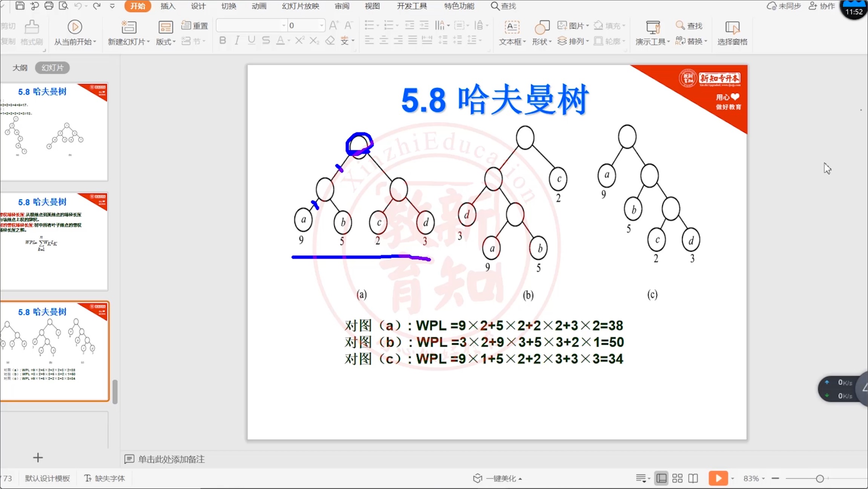The image size is (868, 489).
Task: Switch to the Slide Show (幻灯片放映) tab
Action: click(301, 6)
